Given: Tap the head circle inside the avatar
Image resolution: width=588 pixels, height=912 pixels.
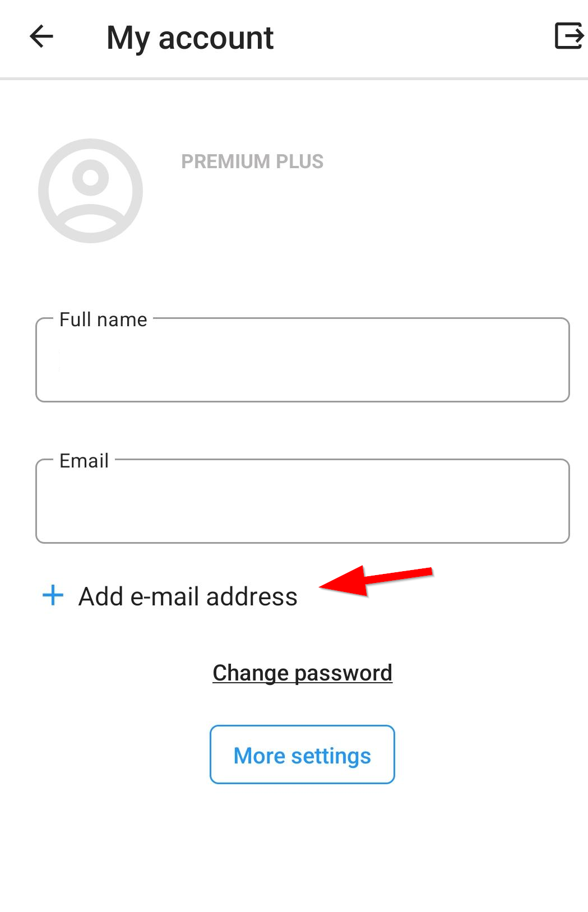Looking at the screenshot, I should click(91, 177).
